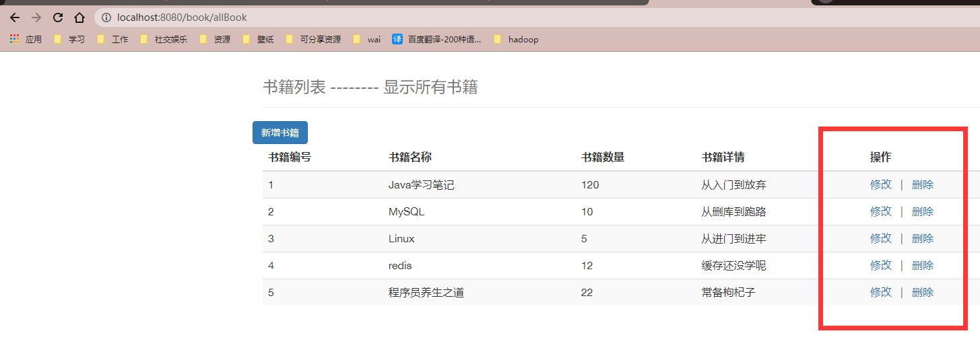The height and width of the screenshot is (356, 980).
Task: Open the 工作 bookmark folder
Action: (112, 40)
